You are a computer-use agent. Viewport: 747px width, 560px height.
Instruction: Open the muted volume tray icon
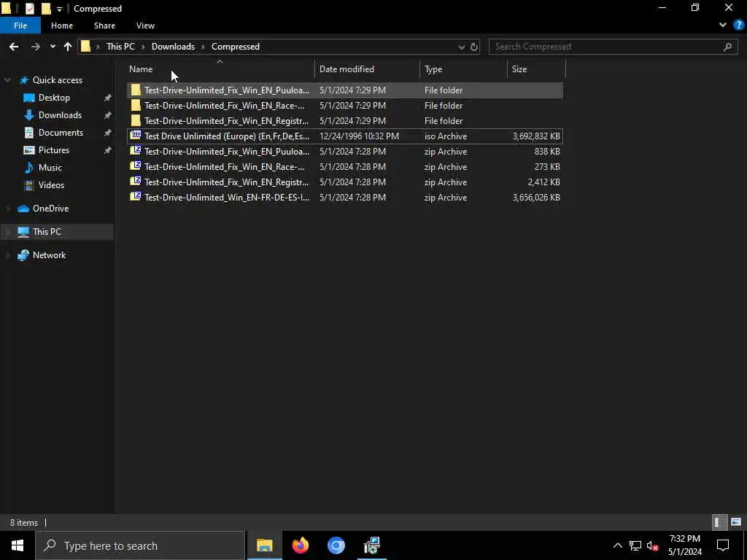coord(652,545)
